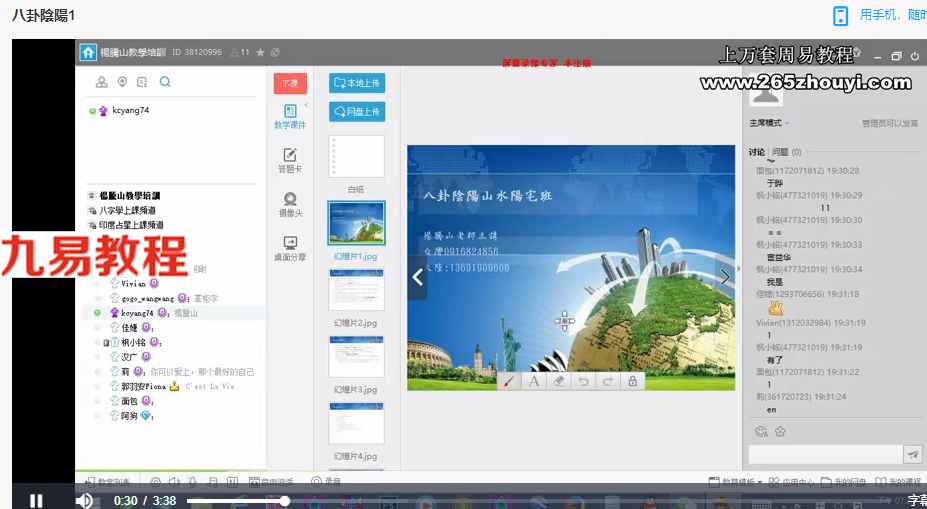Select the 幻灯片1.jpg thumbnail
Screen dimensions: 927x509
pyautogui.click(x=356, y=223)
